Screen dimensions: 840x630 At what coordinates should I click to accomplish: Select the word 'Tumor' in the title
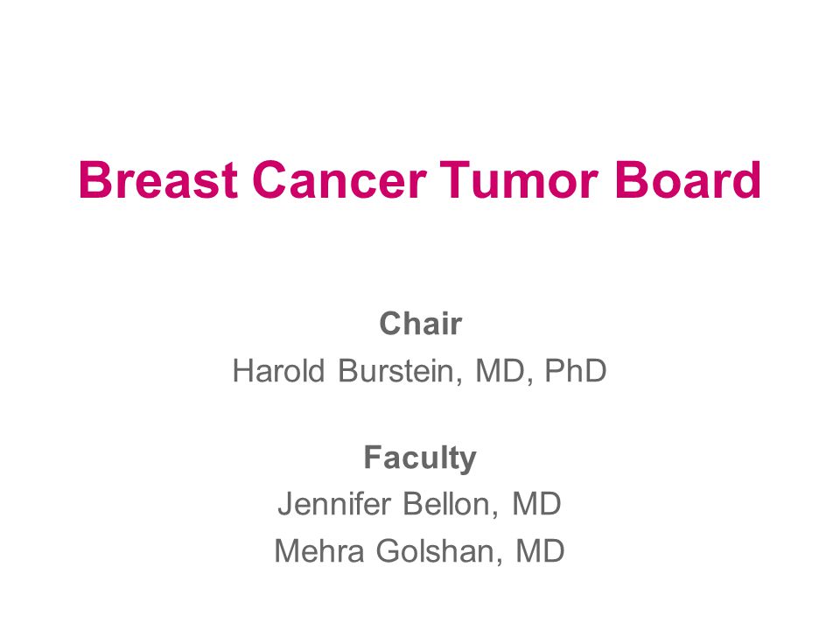519,180
